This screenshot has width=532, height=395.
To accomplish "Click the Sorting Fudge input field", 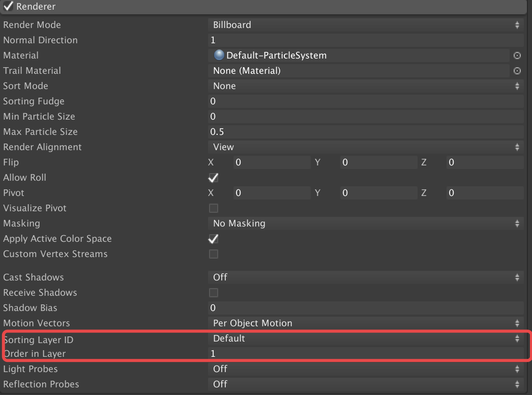I will pos(356,101).
